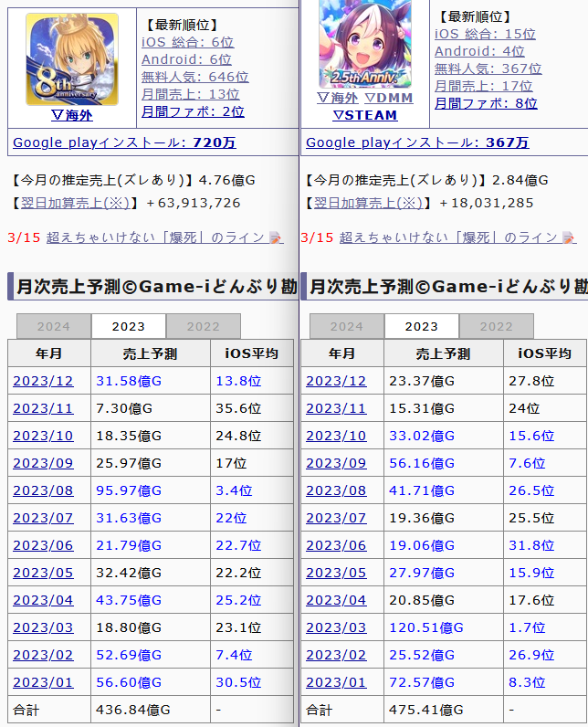Open 2023/03 in the left table
Viewport: 588px width, 727px height.
[x=43, y=627]
